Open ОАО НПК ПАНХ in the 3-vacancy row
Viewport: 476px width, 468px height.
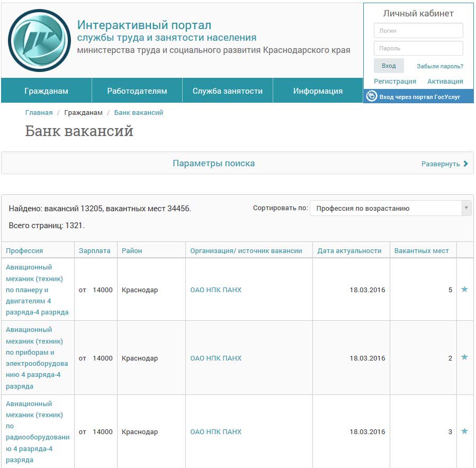pos(216,431)
